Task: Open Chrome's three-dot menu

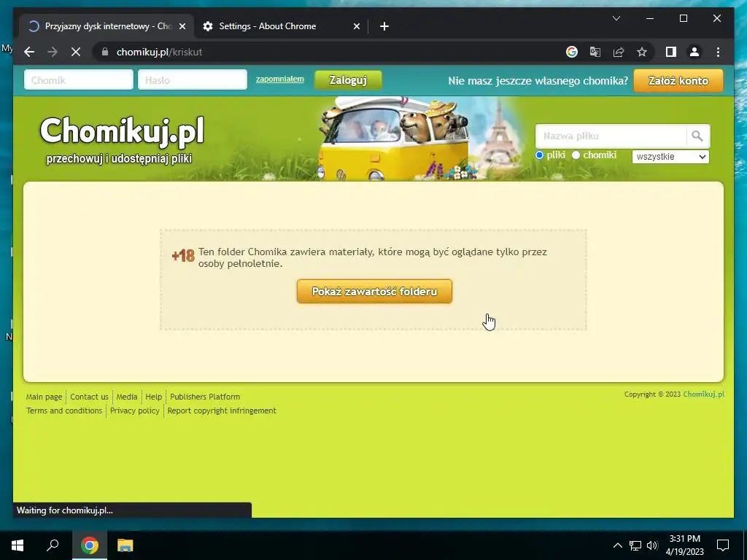Action: [x=718, y=52]
